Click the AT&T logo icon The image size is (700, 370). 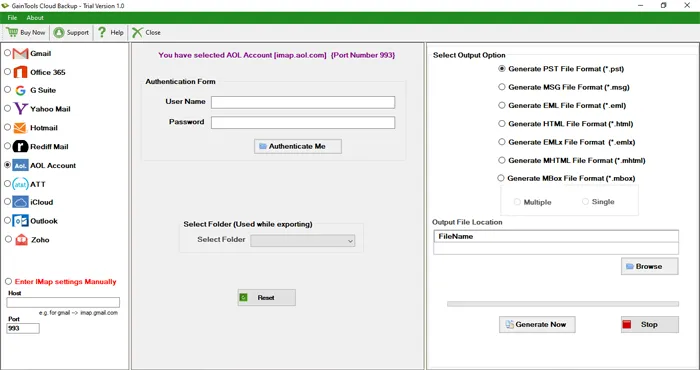click(21, 184)
